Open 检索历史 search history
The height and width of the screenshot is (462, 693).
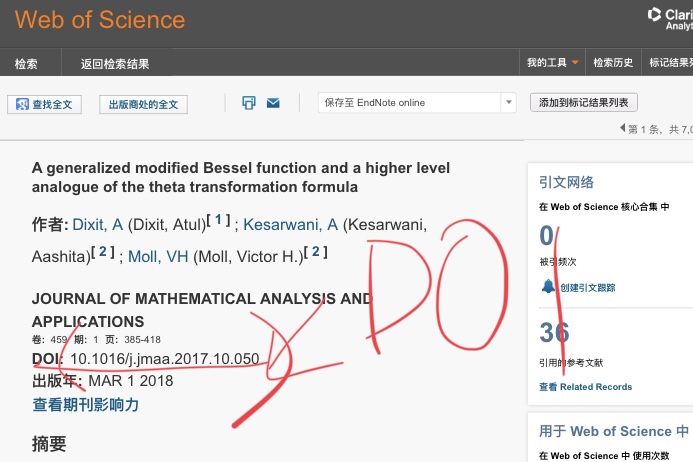click(x=613, y=62)
